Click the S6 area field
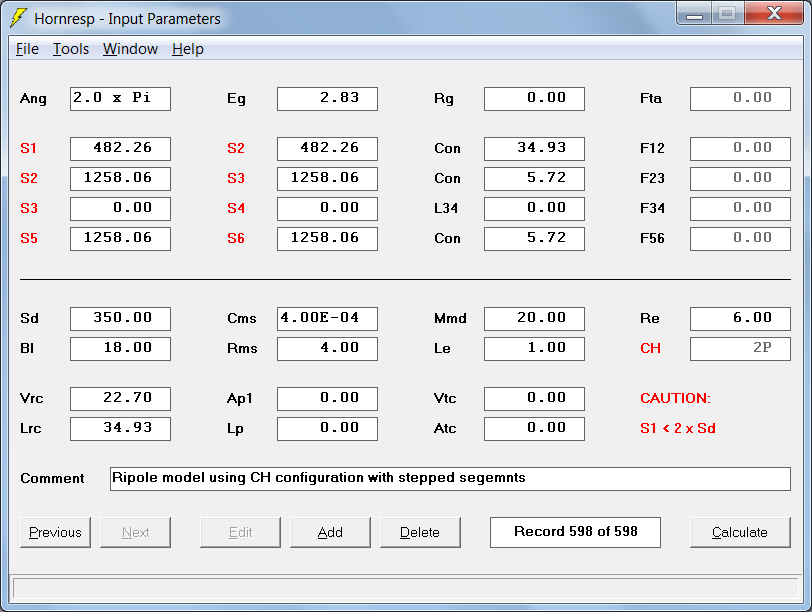This screenshot has width=812, height=612. pyautogui.click(x=327, y=239)
